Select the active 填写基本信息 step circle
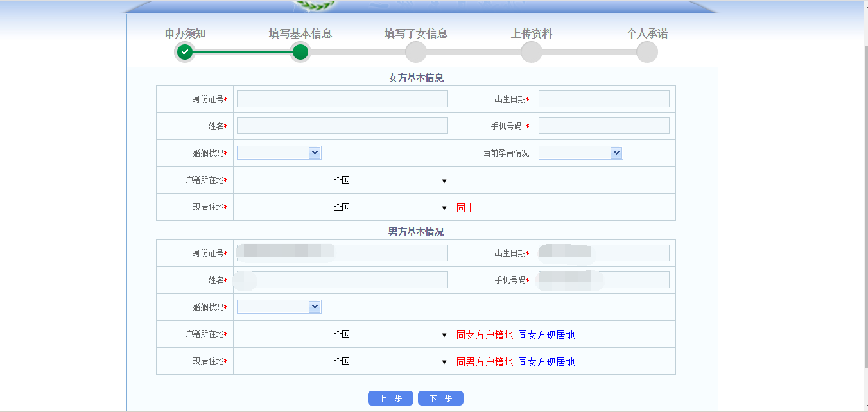Screen dimensions: 868x412 point(300,51)
